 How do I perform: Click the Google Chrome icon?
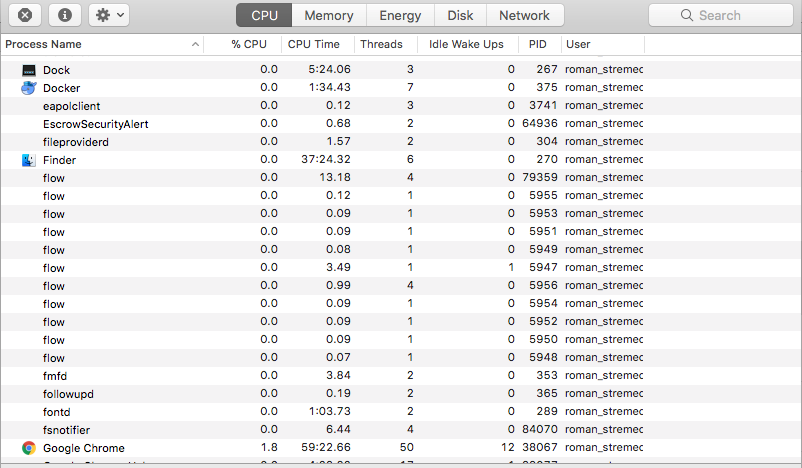(x=29, y=448)
